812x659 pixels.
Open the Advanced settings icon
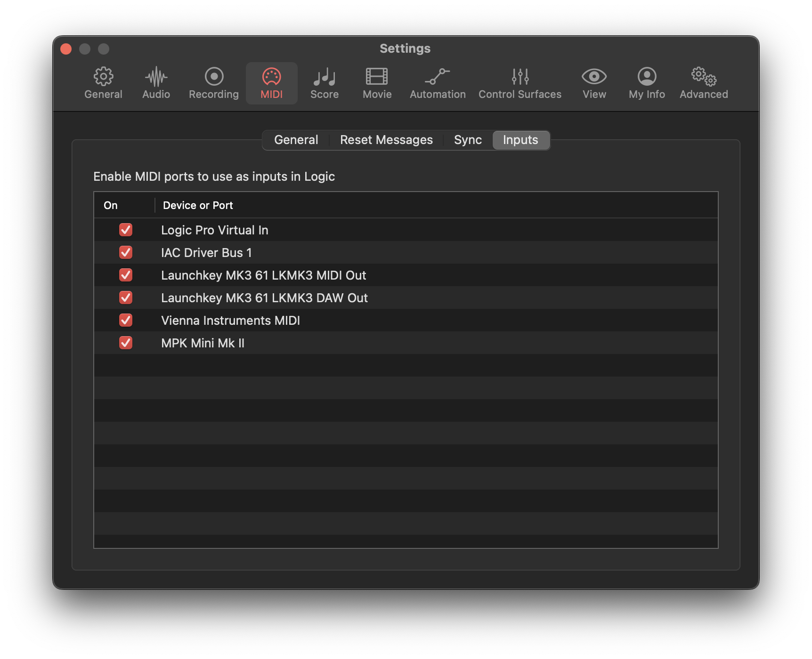[x=703, y=83]
